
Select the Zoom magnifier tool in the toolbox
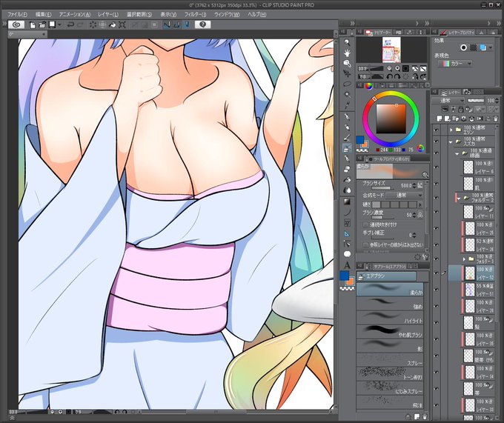click(x=347, y=42)
